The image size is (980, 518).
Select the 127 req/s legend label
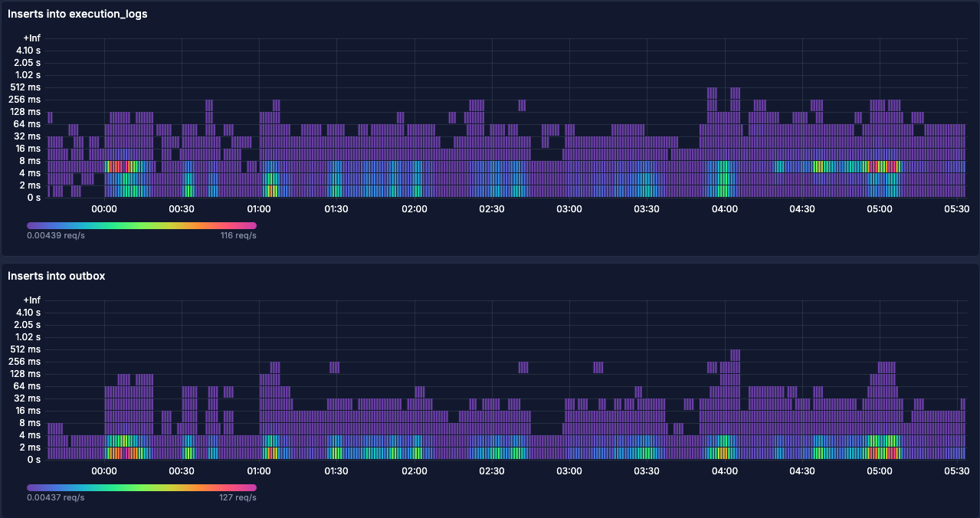point(239,497)
